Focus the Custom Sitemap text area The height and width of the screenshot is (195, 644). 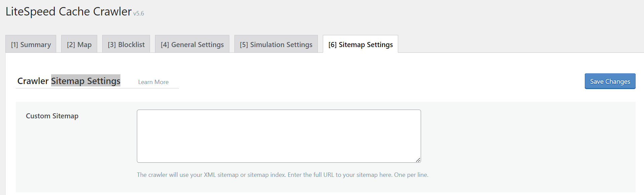pos(278,136)
